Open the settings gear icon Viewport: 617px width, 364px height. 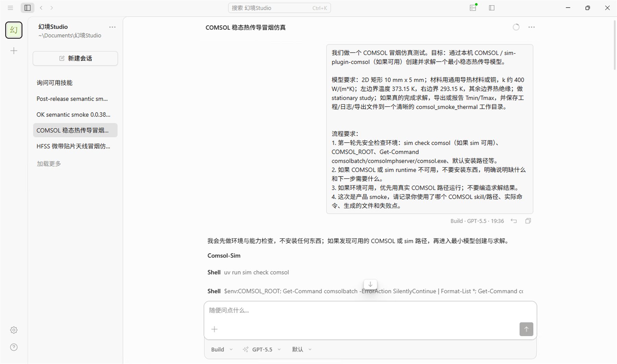pyautogui.click(x=14, y=330)
